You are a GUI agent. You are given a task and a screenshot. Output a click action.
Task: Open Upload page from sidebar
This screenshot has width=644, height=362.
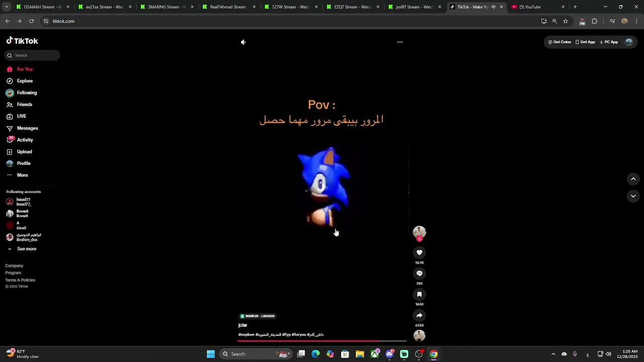[x=20, y=152]
